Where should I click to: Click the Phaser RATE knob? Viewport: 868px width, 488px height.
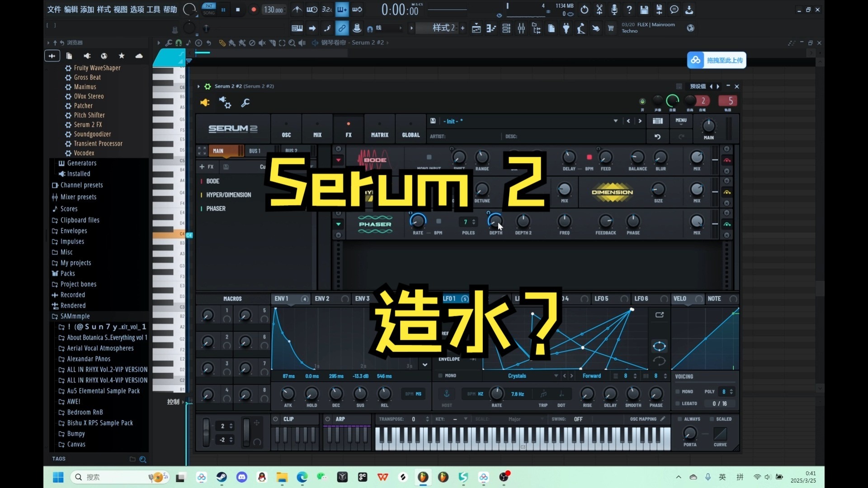(x=418, y=221)
